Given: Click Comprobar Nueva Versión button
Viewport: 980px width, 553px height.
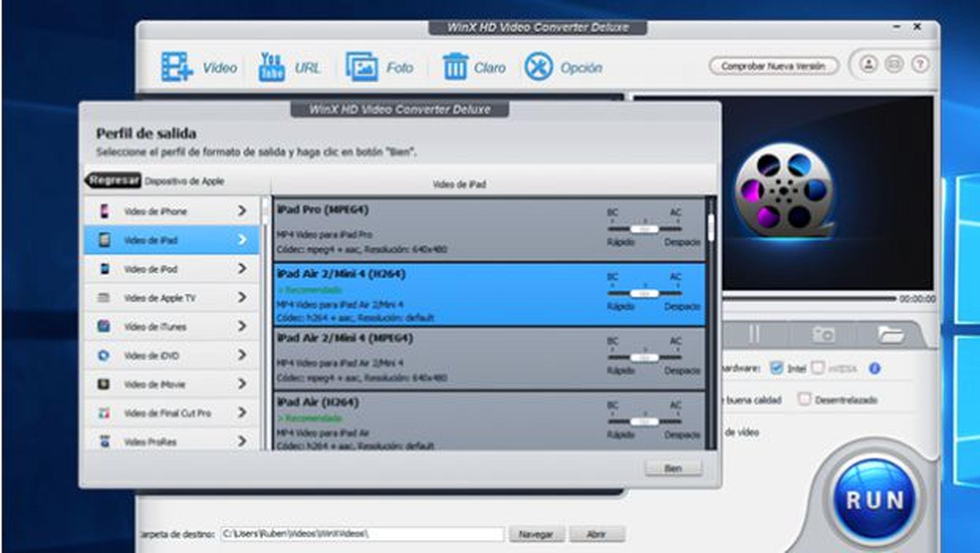Looking at the screenshot, I should coord(774,66).
